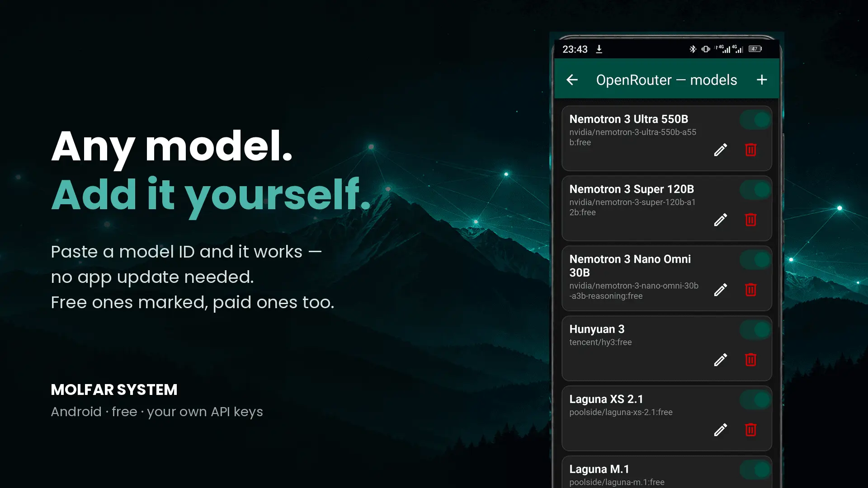Edit the Nemotron 3 Ultra 550B model
The width and height of the screenshot is (868, 488).
pyautogui.click(x=721, y=150)
